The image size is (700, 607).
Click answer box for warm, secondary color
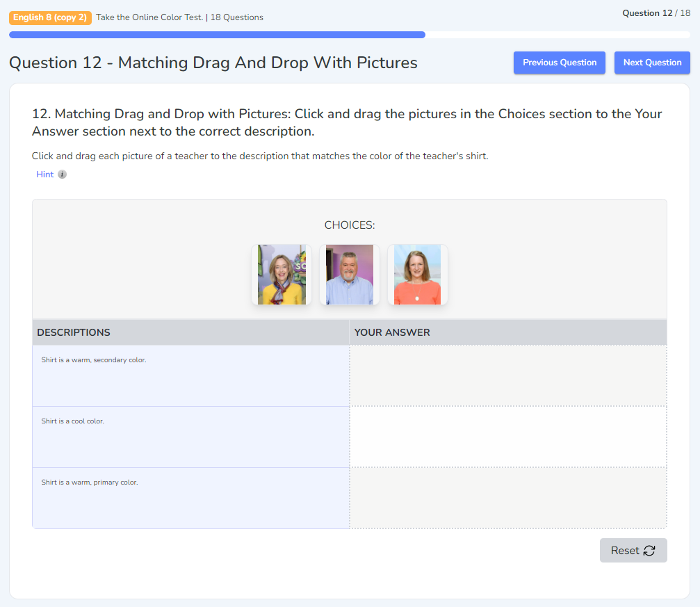[x=508, y=375]
